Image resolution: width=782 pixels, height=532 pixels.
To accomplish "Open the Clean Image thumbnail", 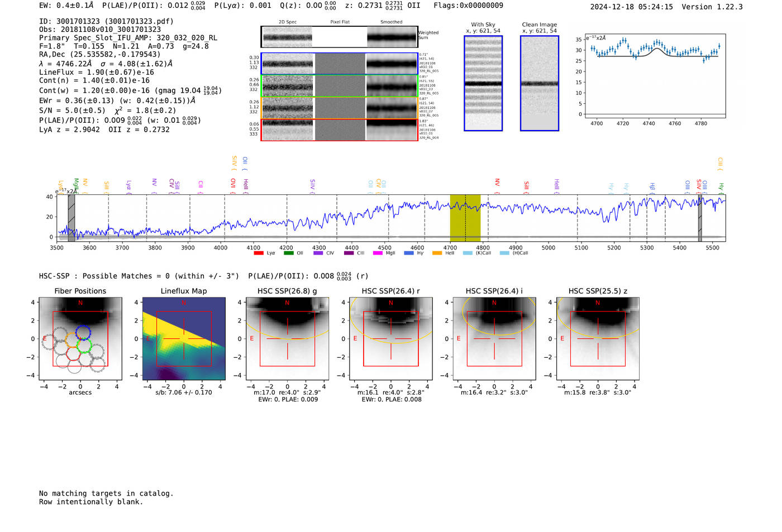I will click(x=540, y=83).
